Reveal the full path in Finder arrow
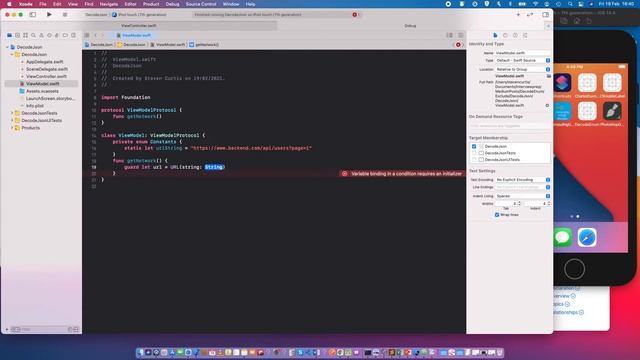Screen dimensions: 640x360 547,105
